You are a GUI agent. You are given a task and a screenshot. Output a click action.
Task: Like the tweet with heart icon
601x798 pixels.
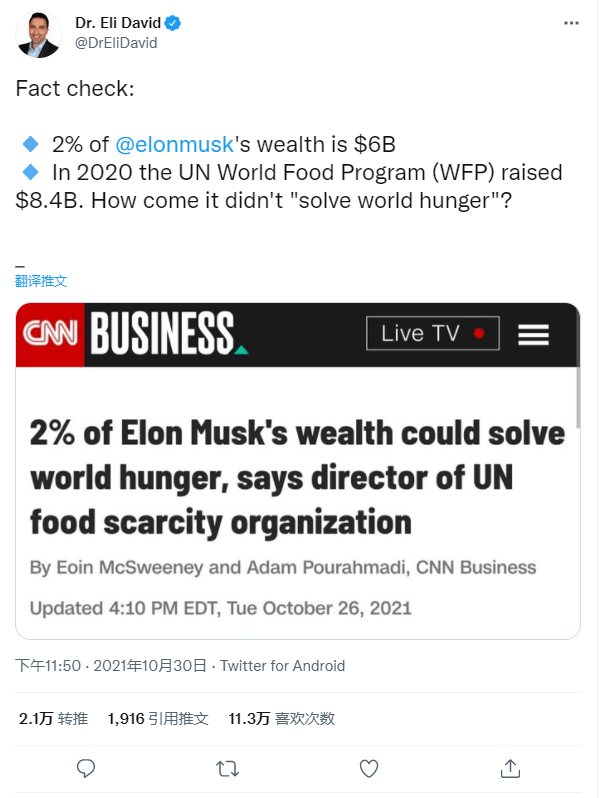(369, 768)
